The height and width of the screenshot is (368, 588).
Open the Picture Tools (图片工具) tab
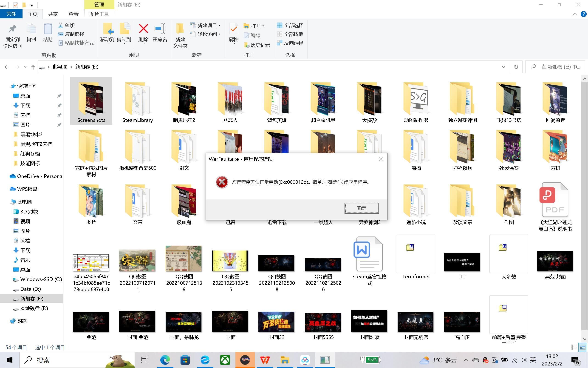[99, 14]
